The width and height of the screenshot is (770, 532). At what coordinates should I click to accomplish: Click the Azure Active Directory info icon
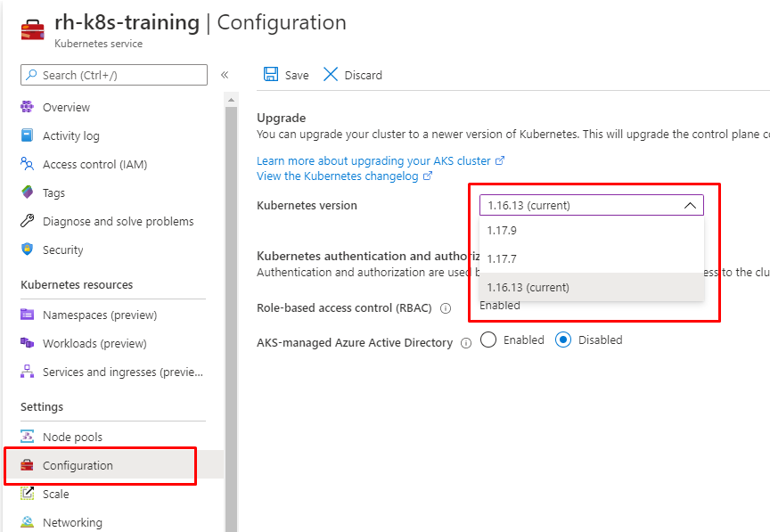pos(466,343)
